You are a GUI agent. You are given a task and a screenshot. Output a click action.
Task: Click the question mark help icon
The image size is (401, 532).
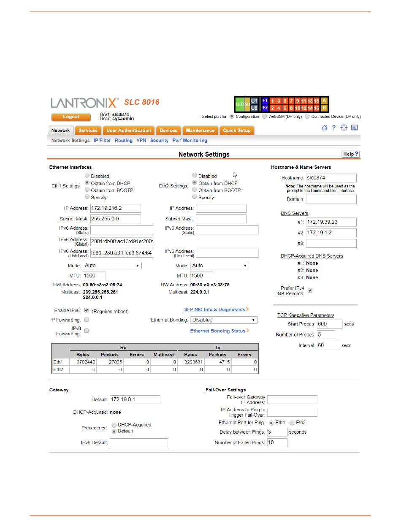(333, 128)
